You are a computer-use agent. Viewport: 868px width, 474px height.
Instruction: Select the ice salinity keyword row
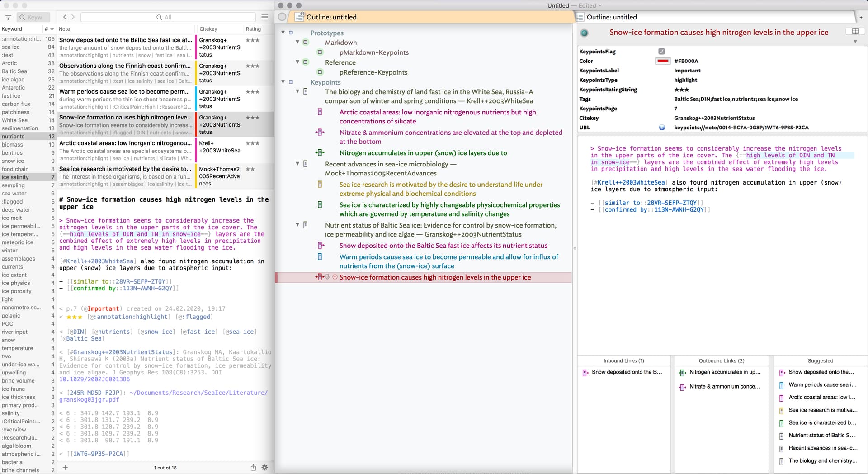28,177
